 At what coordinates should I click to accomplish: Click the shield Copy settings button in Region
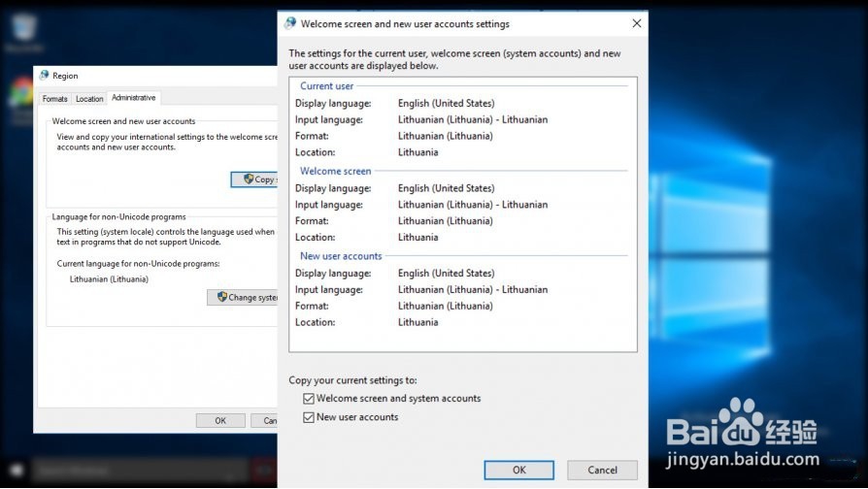tap(254, 179)
